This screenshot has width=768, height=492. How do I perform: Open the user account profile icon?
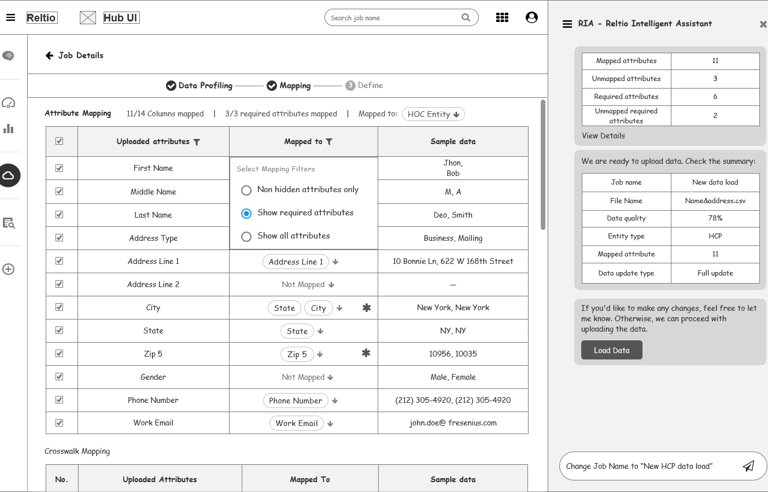[531, 17]
